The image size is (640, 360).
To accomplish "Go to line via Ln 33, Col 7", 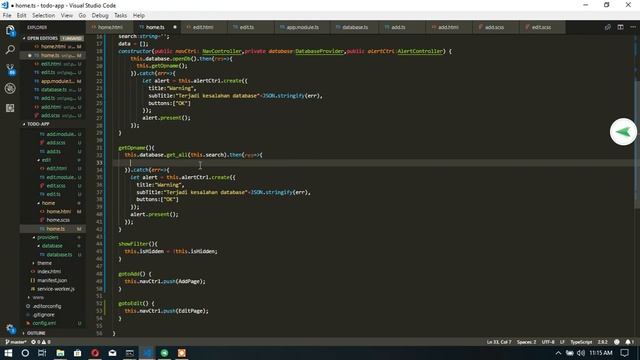I will click(498, 342).
